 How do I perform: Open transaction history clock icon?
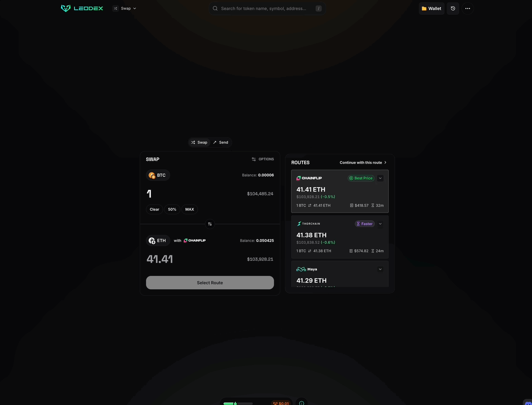point(453,8)
